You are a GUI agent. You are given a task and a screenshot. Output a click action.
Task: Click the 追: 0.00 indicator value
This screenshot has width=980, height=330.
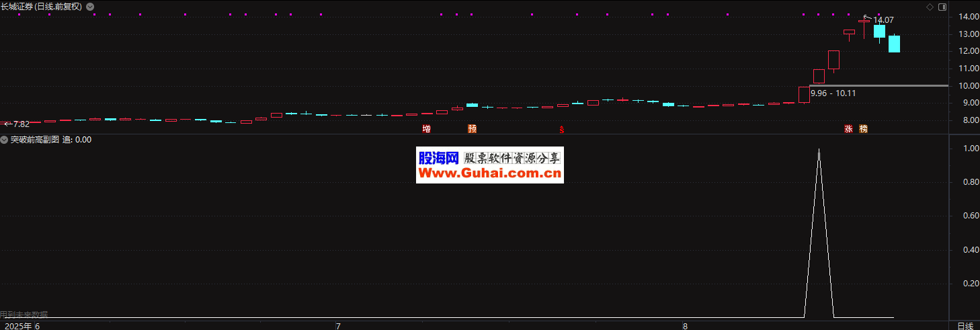[77, 140]
